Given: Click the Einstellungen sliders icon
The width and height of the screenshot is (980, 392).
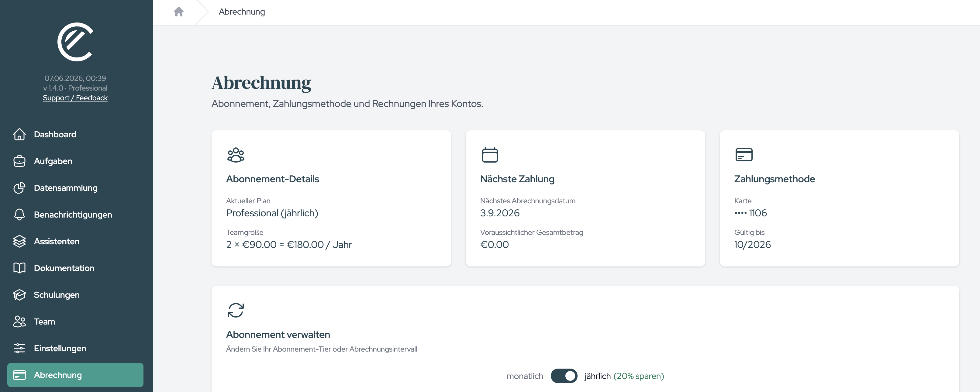Looking at the screenshot, I should [x=19, y=348].
